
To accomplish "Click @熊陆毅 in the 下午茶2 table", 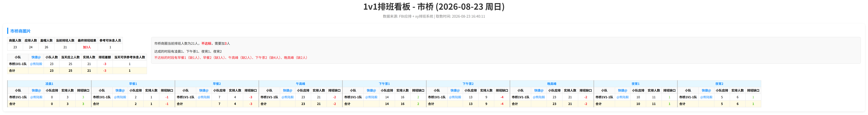I will tap(455, 97).
